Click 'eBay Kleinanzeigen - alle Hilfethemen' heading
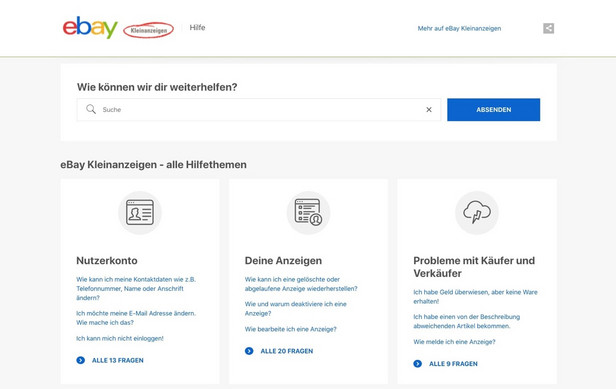616x389 pixels. tap(154, 165)
